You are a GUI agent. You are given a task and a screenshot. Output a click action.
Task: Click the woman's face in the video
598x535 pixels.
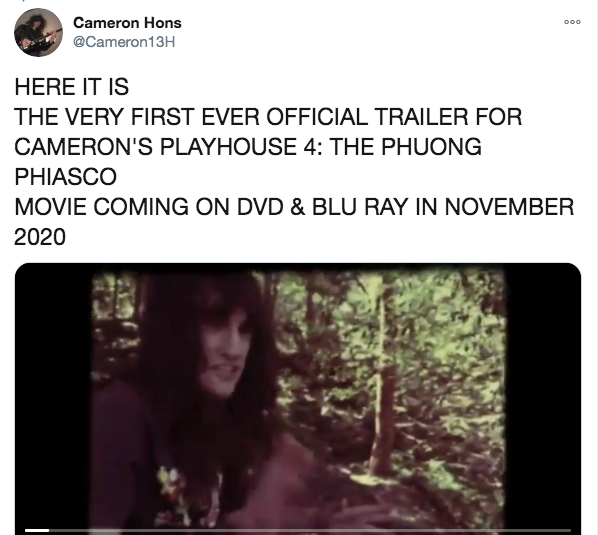tap(225, 351)
